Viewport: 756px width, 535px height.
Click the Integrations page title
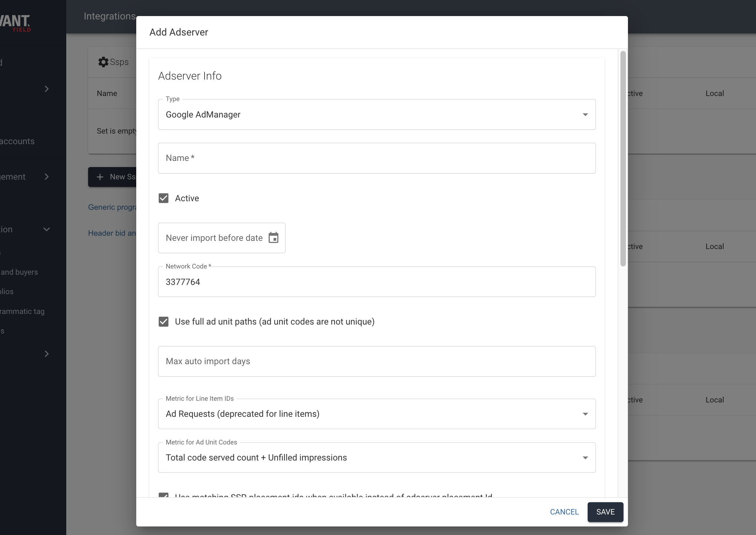(x=110, y=16)
